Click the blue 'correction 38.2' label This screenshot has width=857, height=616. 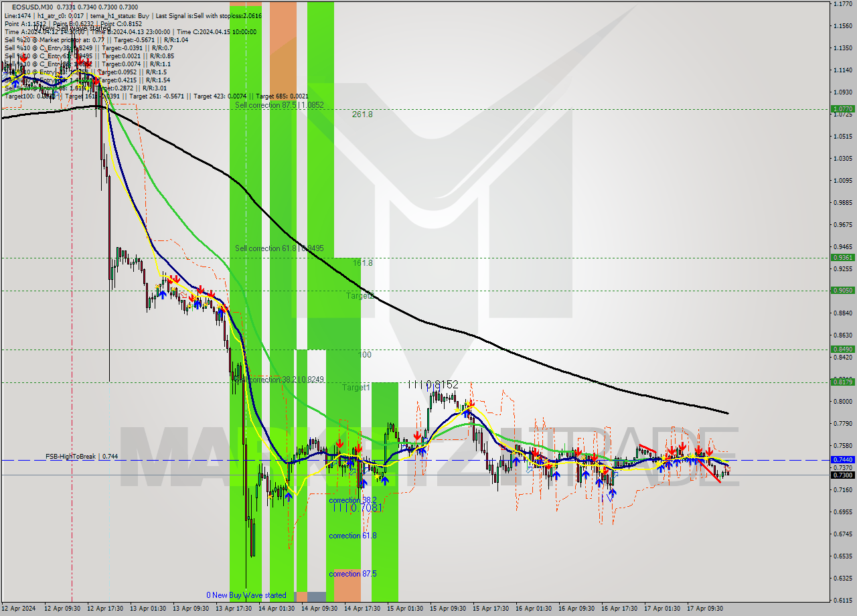352,500
